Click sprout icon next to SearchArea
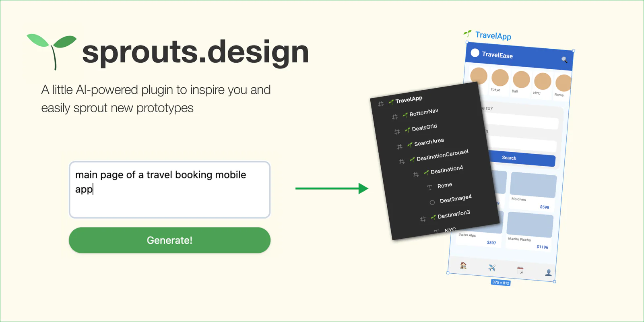This screenshot has width=644, height=322. [410, 144]
